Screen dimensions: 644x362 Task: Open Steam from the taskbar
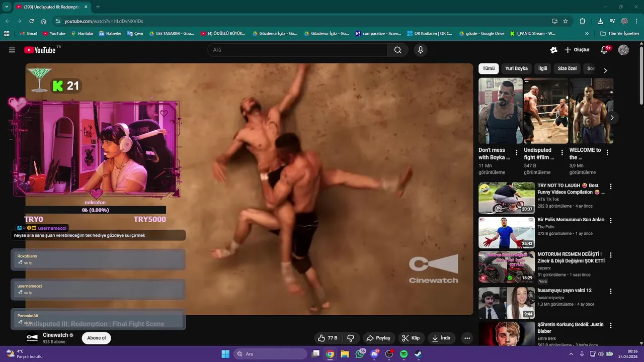pyautogui.click(x=418, y=354)
